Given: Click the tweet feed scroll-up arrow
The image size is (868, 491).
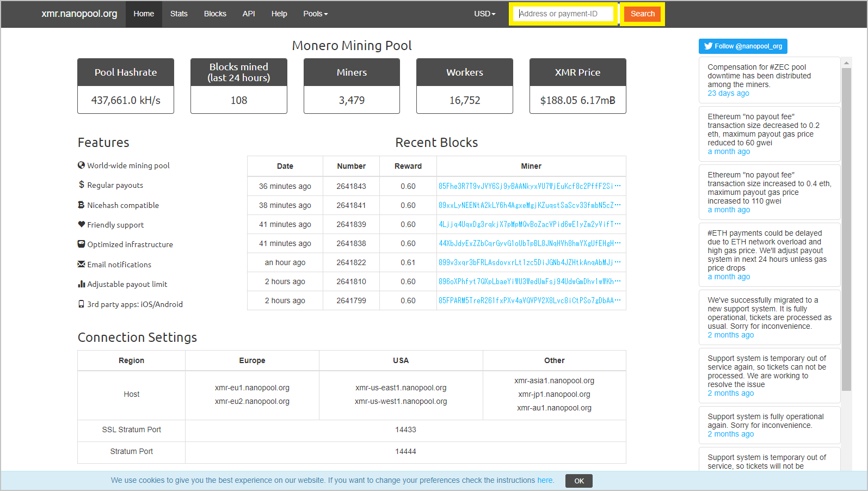Looking at the screenshot, I should [846, 63].
